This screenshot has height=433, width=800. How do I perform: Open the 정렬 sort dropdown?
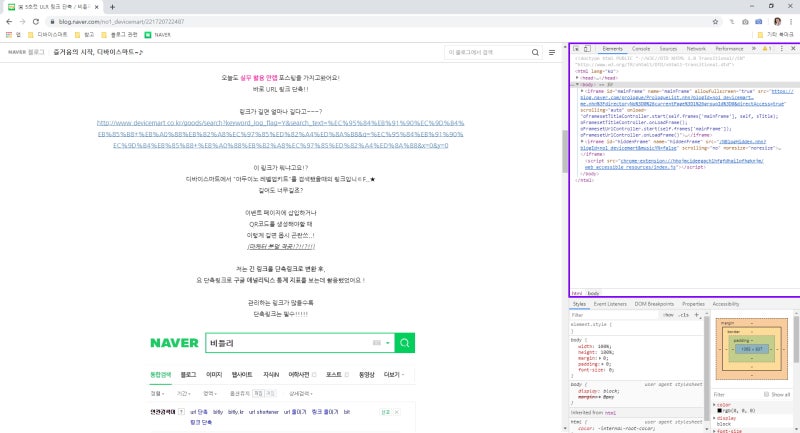157,393
